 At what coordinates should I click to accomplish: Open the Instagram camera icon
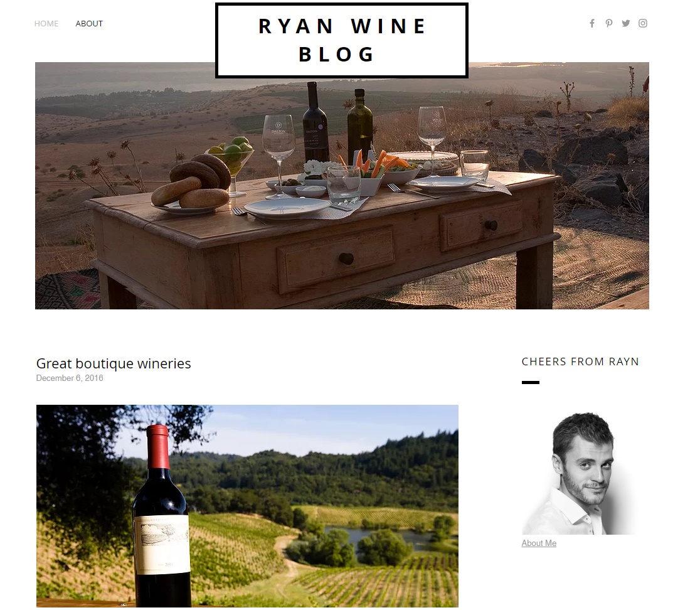(642, 23)
